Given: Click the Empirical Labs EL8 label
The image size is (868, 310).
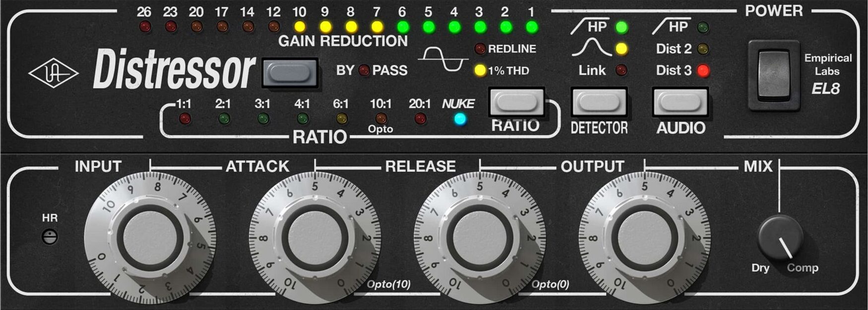Looking at the screenshot, I should 828,74.
